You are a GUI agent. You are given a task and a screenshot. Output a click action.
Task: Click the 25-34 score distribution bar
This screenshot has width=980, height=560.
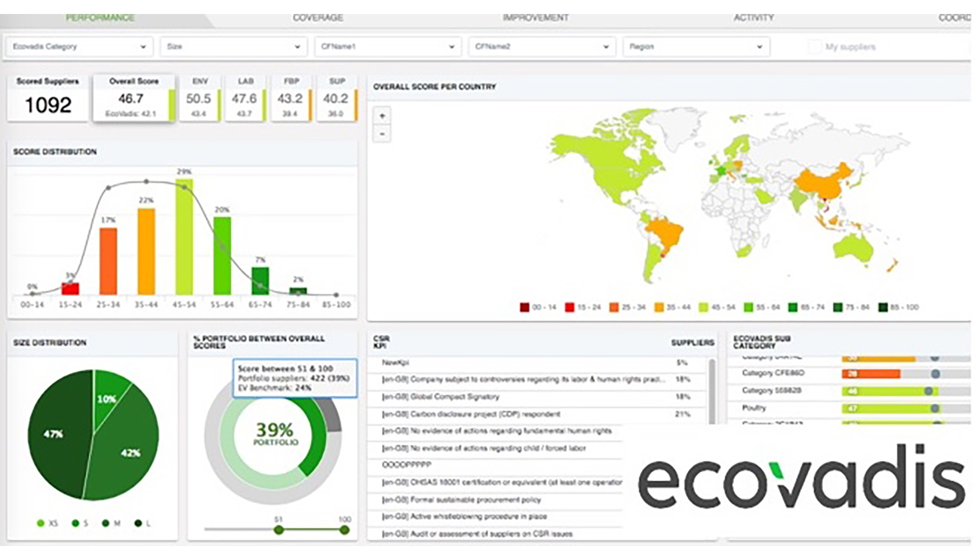point(108,261)
